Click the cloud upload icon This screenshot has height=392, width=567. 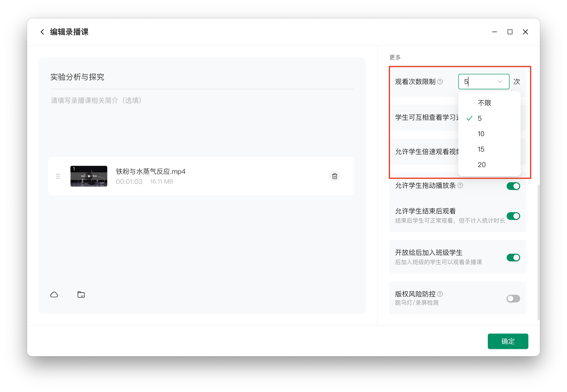tap(54, 294)
